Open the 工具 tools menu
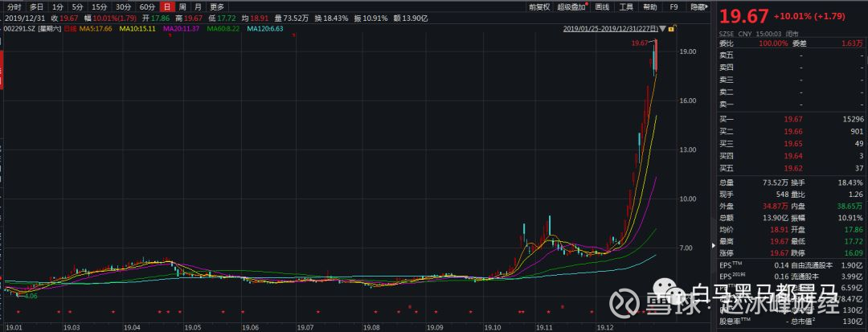Viewport: 868px width, 332px height. (626, 7)
